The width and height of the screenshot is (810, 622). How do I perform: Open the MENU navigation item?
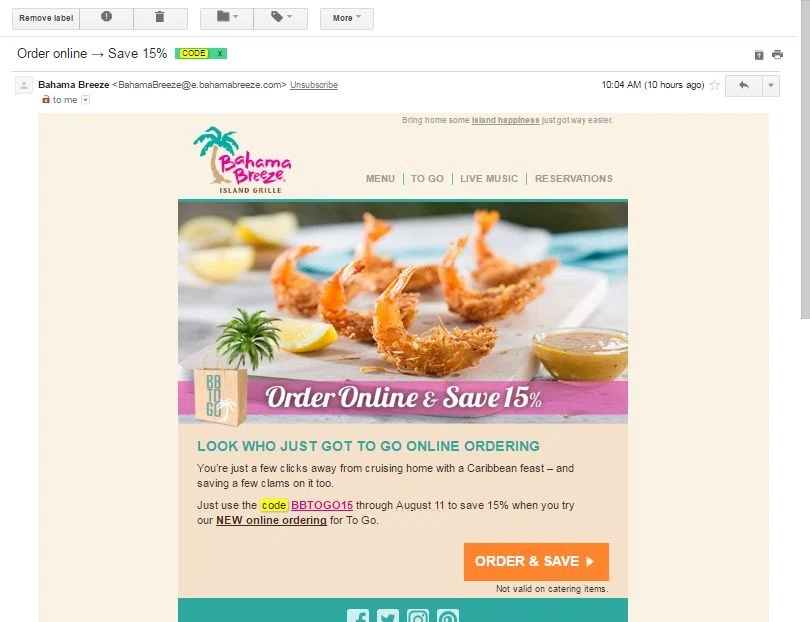pyautogui.click(x=380, y=178)
